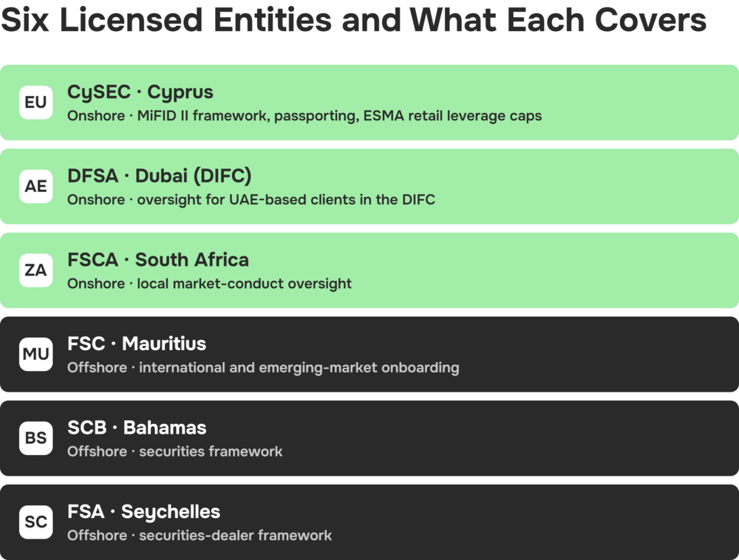Click the MiFID II framework description text
This screenshot has width=739, height=560.
click(x=304, y=116)
